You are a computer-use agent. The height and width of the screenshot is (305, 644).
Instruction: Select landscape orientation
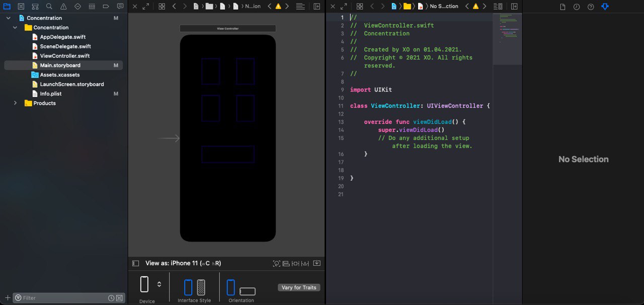(x=247, y=291)
